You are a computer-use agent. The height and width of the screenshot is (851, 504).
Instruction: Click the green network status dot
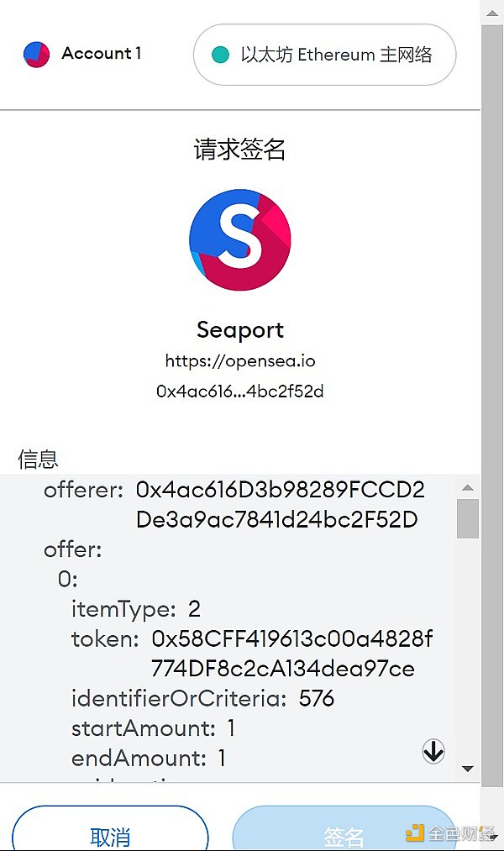[220, 55]
